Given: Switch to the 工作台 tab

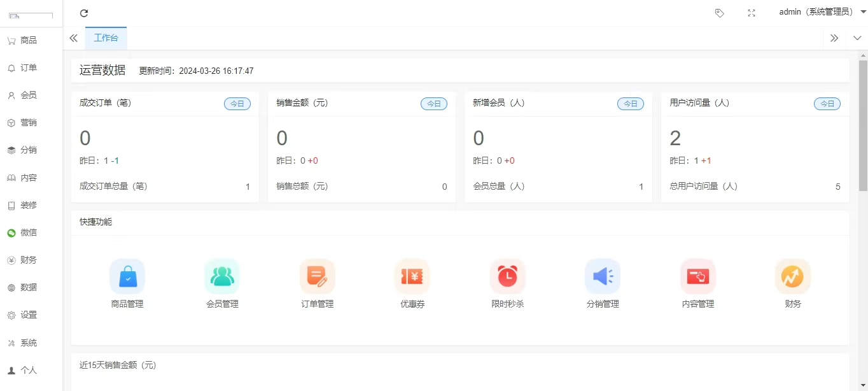Looking at the screenshot, I should coord(106,38).
